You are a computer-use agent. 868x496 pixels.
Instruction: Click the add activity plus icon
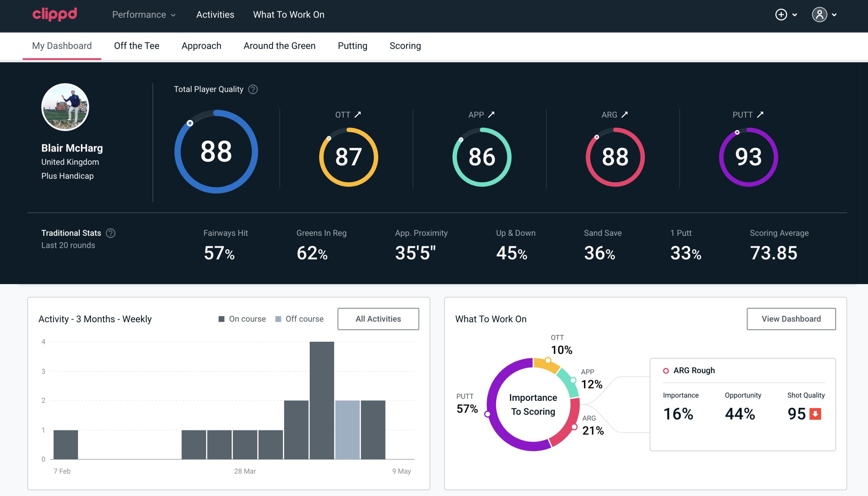(781, 15)
